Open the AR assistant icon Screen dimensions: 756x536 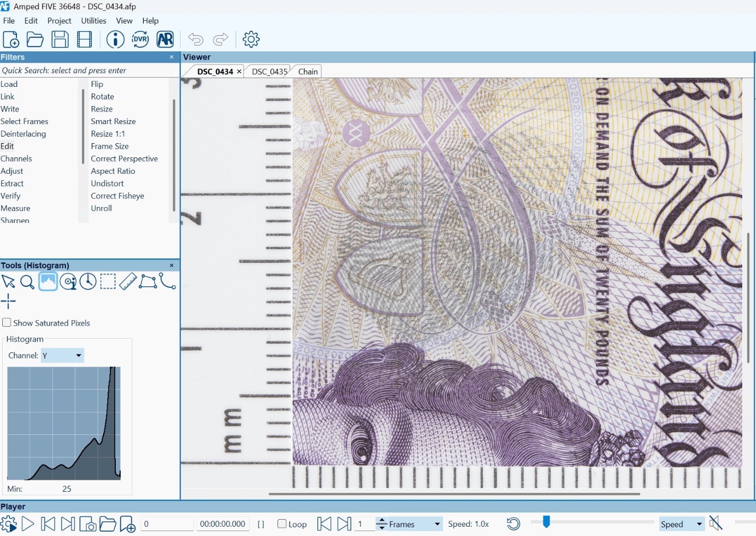(x=165, y=39)
